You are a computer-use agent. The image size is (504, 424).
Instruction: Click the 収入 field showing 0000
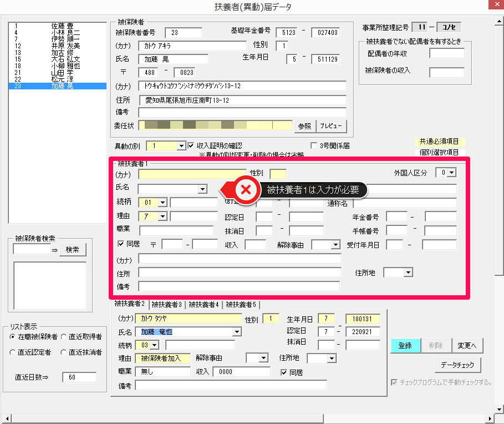pyautogui.click(x=241, y=372)
